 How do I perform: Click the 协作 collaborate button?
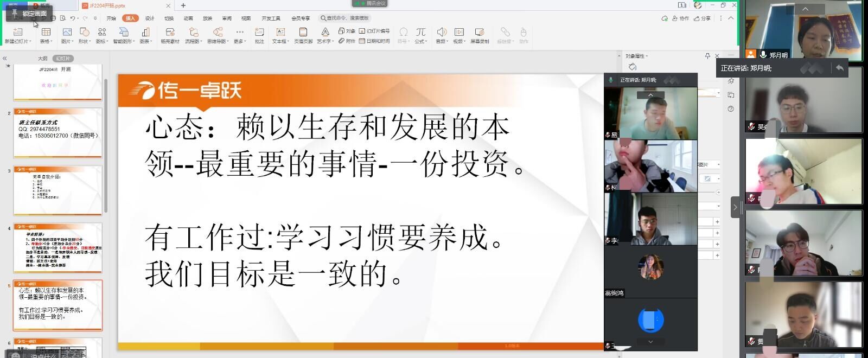click(680, 18)
